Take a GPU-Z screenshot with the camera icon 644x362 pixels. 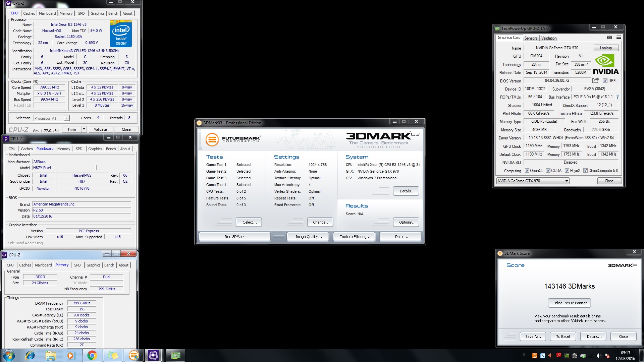pyautogui.click(x=609, y=38)
